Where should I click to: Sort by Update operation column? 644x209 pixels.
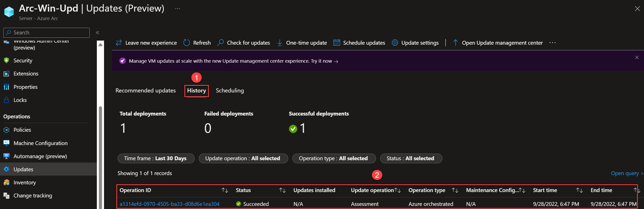397,190
